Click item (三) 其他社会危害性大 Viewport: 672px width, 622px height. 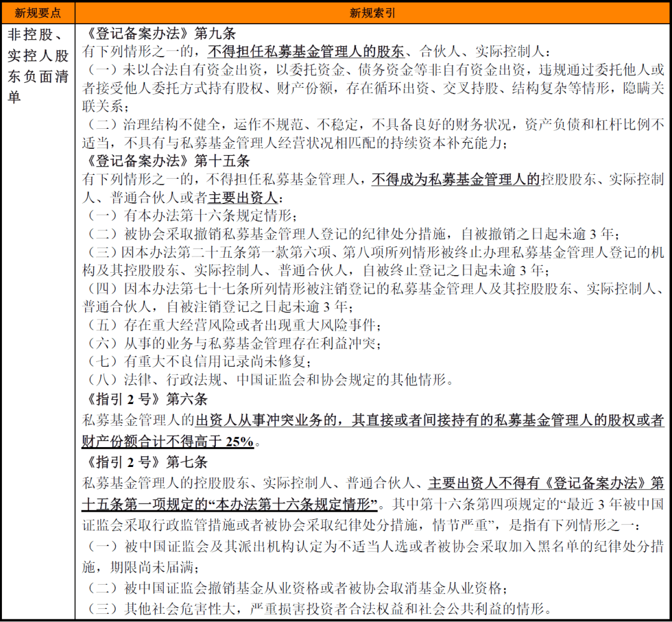tap(317, 609)
